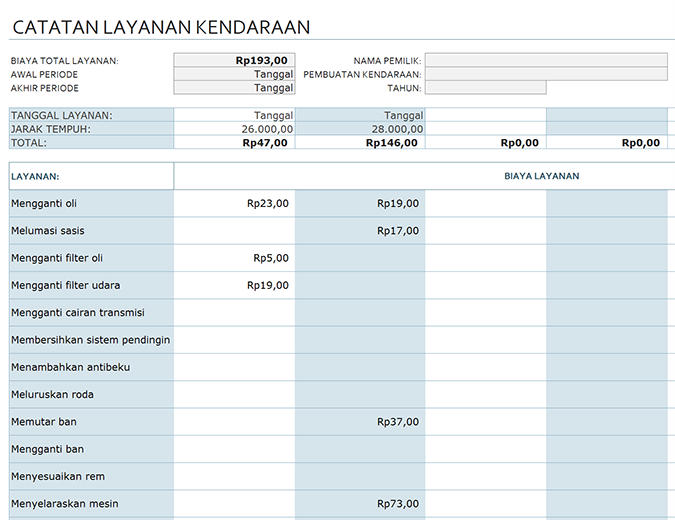Select the Rp193,00 total service cost cell

[235, 60]
